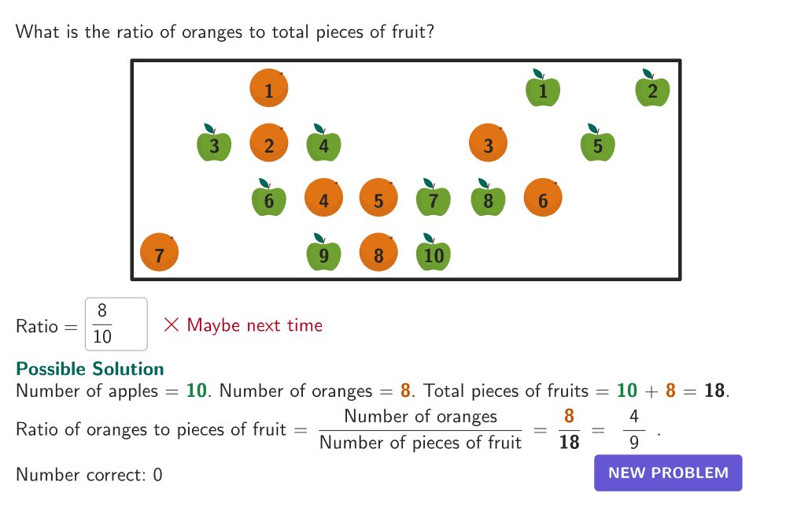
Task: Click green apple number 1
Action: (543, 91)
